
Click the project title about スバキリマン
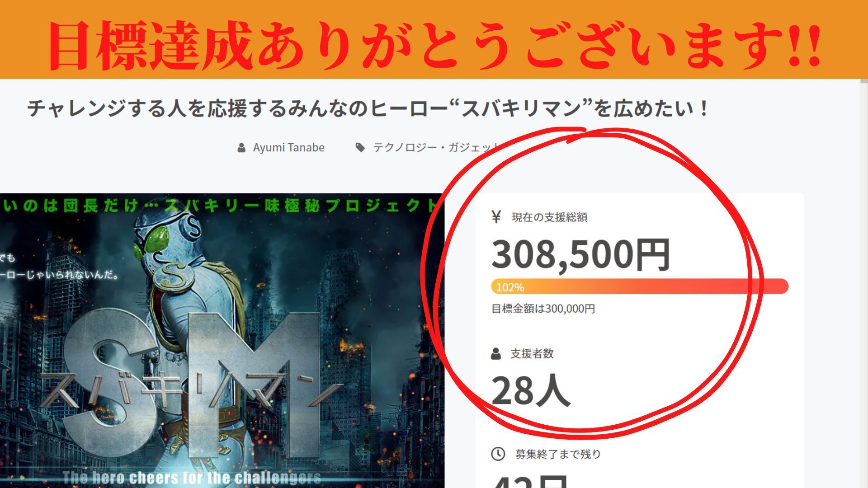tap(367, 109)
